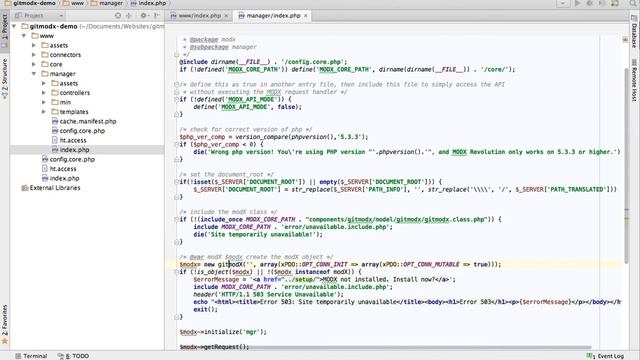Collapse the manager folder arrow
The height and width of the screenshot is (360, 640).
click(x=34, y=74)
